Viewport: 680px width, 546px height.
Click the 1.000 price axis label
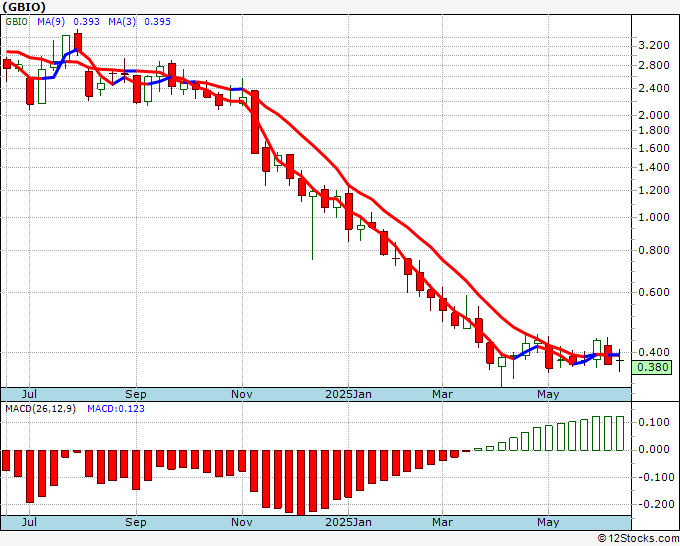pos(654,218)
